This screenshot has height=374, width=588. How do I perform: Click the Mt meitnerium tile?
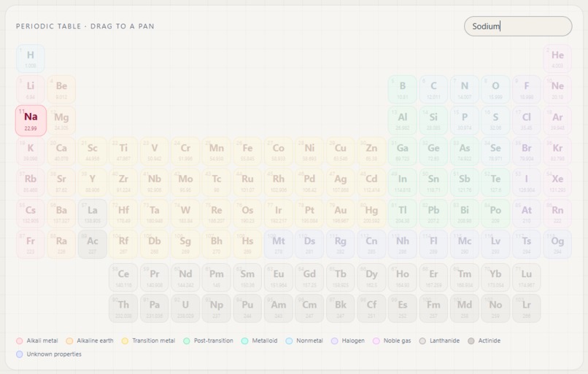point(279,244)
